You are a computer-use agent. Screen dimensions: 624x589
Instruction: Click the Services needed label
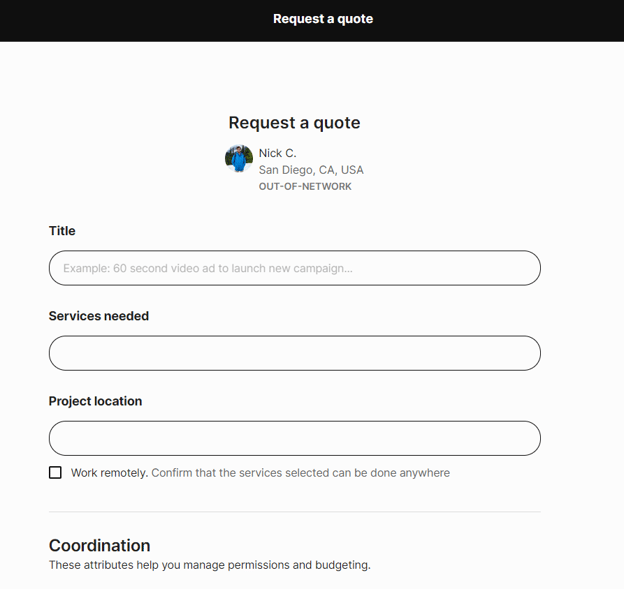[x=99, y=316]
